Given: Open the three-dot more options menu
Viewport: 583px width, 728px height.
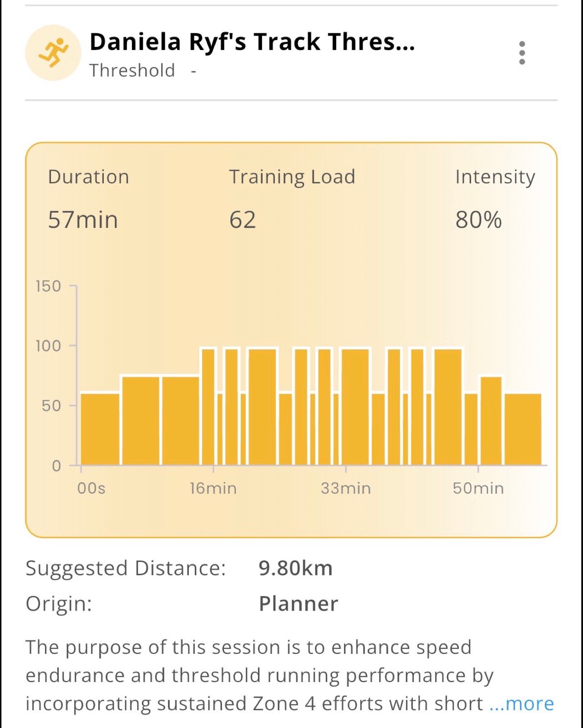Looking at the screenshot, I should [522, 53].
